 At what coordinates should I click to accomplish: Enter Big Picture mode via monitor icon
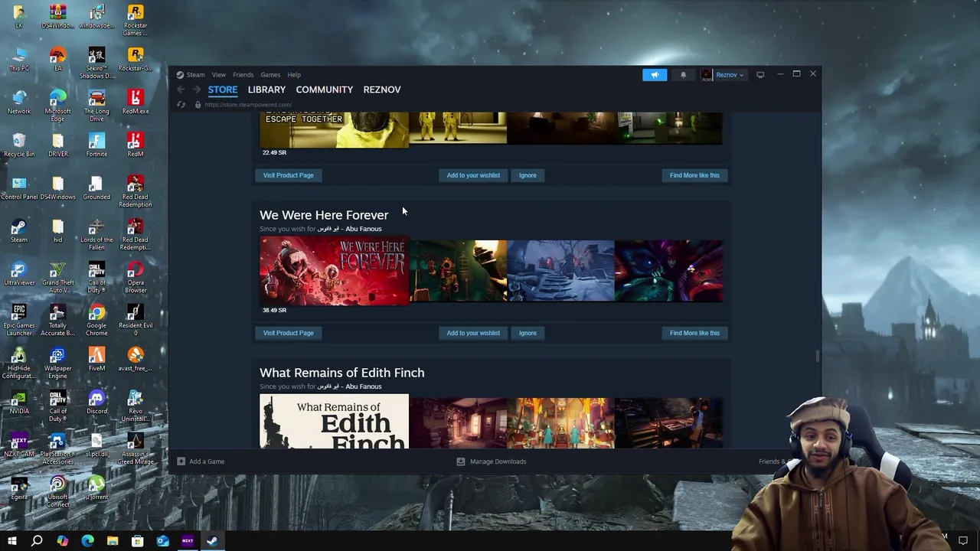(760, 74)
